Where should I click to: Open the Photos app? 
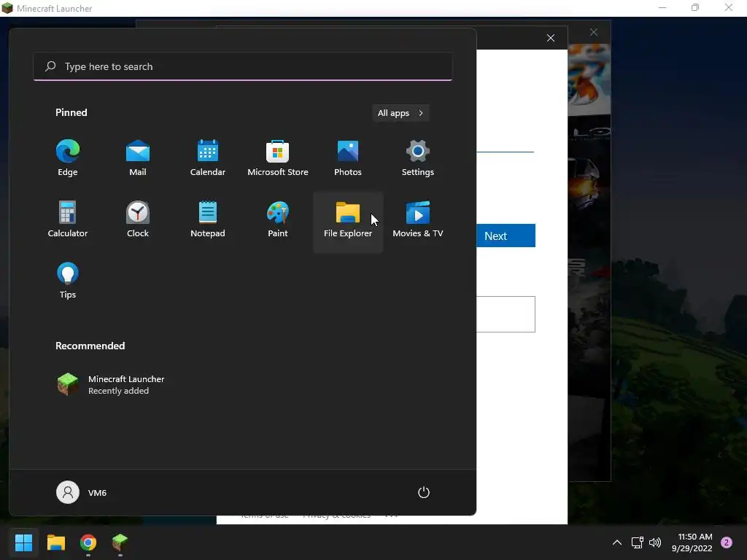[x=348, y=158]
